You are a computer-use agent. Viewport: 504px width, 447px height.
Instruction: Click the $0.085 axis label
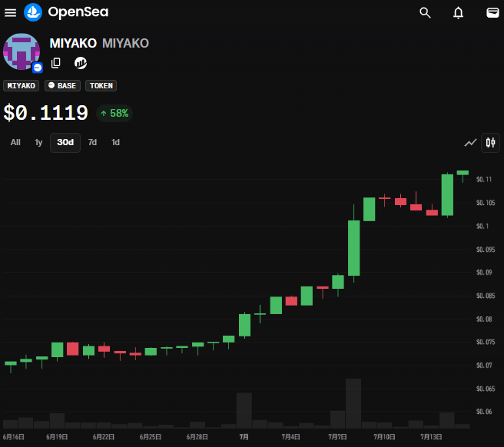pyautogui.click(x=486, y=296)
